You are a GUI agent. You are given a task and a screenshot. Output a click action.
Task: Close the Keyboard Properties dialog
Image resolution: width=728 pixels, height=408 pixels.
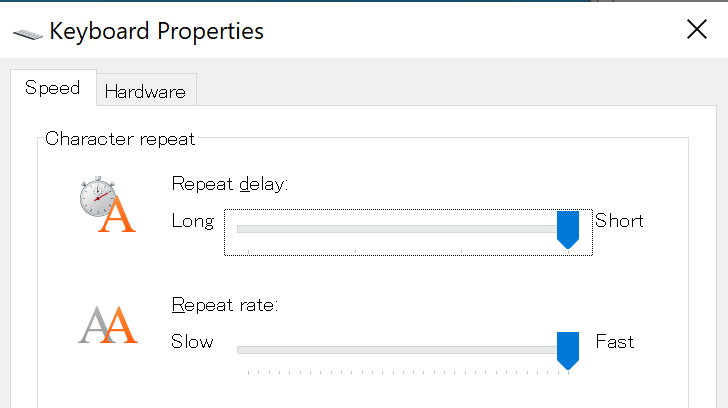[x=697, y=30]
